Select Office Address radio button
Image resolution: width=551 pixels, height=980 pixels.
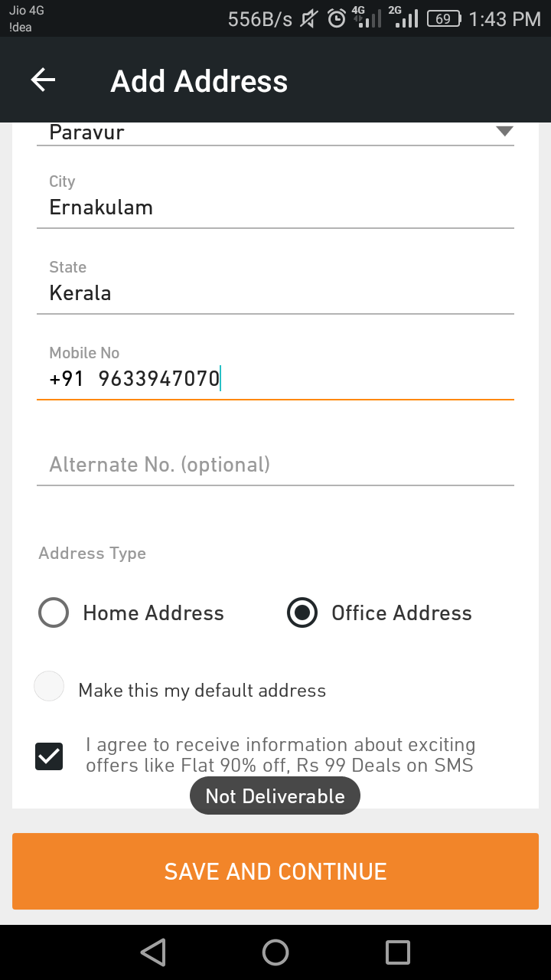(302, 613)
